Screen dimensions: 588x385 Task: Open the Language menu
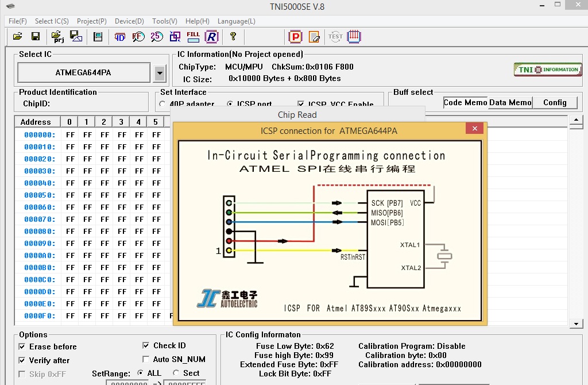pos(236,21)
